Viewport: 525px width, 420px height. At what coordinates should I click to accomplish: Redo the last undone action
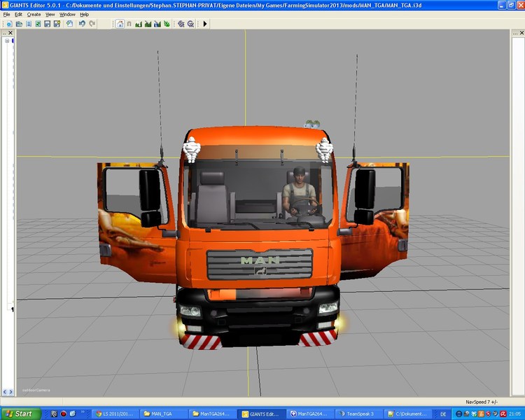(92, 24)
